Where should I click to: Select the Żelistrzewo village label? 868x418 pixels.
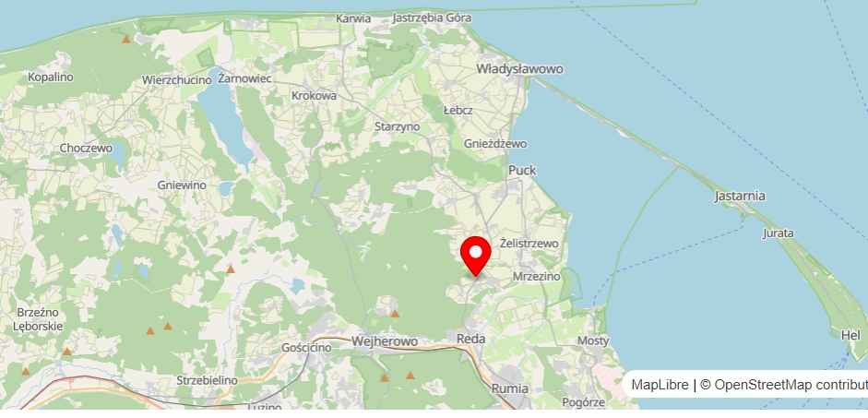click(x=529, y=243)
